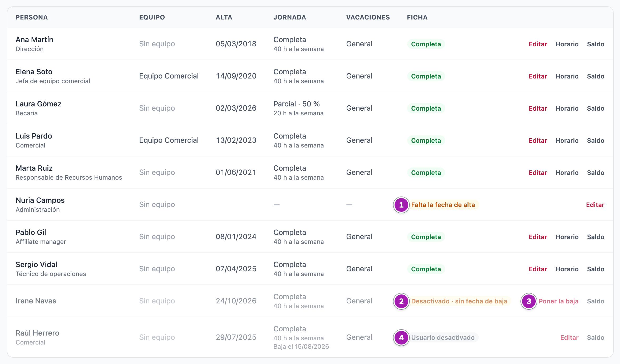The height and width of the screenshot is (364, 620).
Task: Edit Pablo Gil's record
Action: tap(538, 237)
